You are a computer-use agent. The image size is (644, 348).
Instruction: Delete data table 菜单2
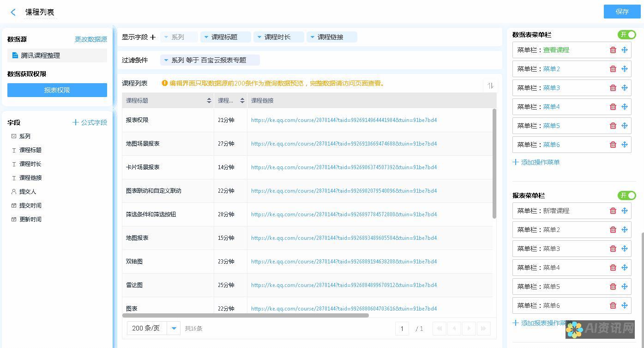coord(613,69)
